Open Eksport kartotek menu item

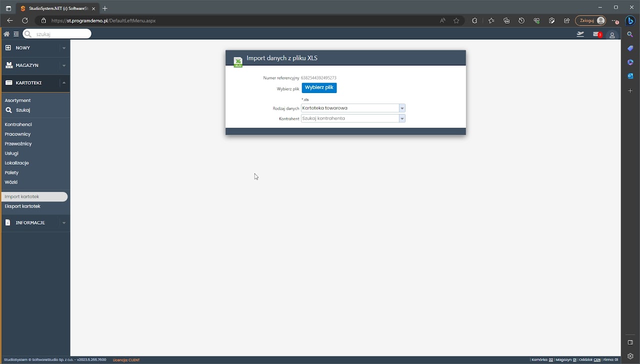22,206
